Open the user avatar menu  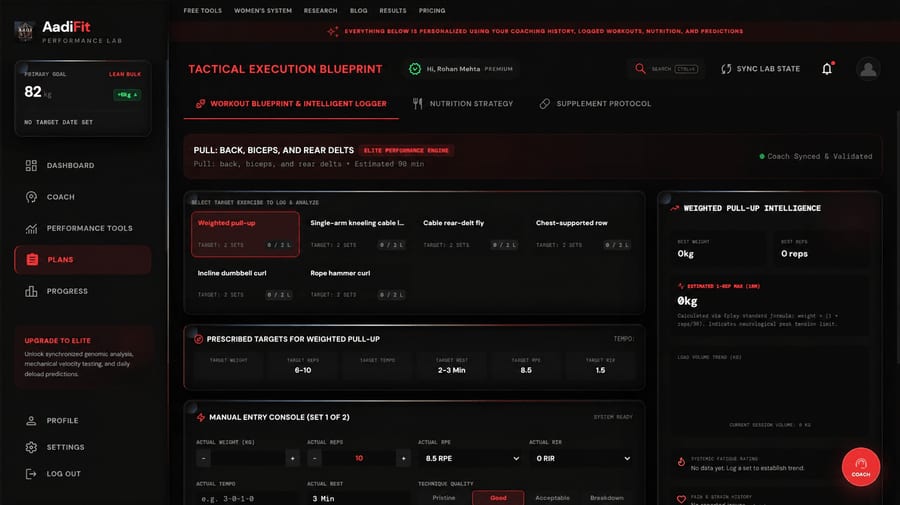pos(868,69)
